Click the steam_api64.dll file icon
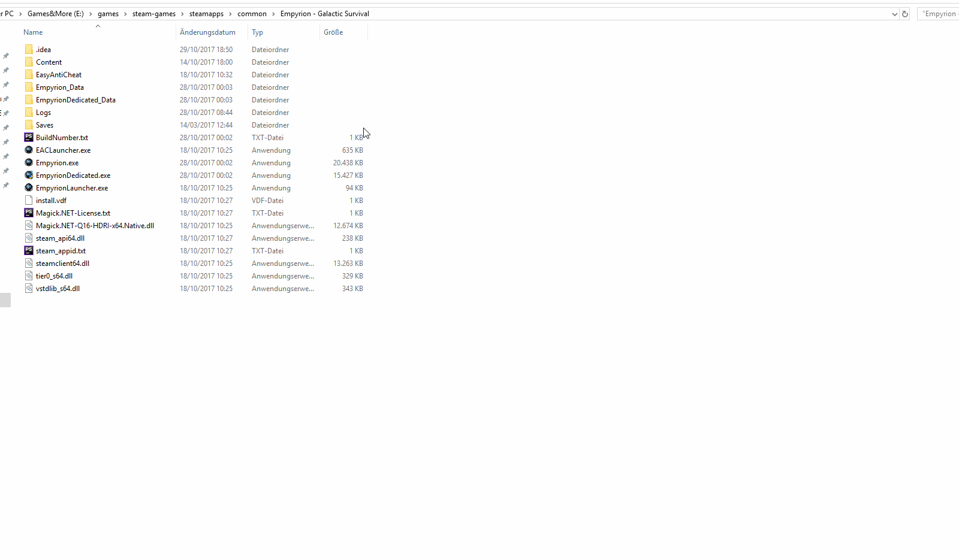Image resolution: width=959 pixels, height=560 pixels. point(29,238)
